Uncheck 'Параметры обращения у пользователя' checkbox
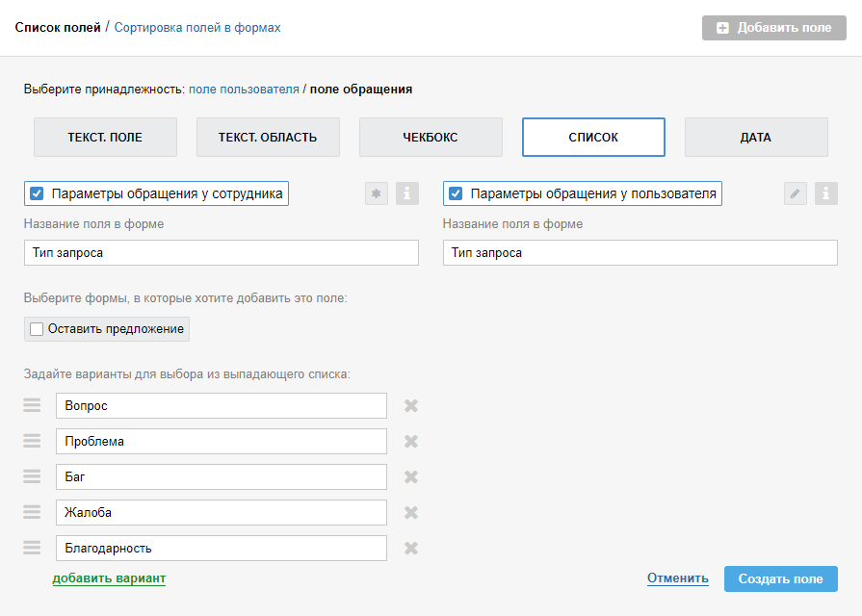862x616 pixels. tap(456, 193)
